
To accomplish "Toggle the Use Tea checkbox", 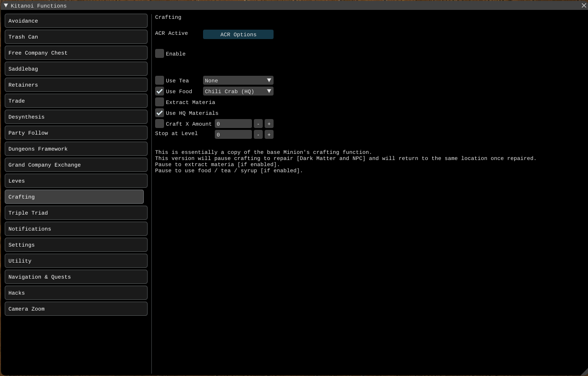I will [x=160, y=80].
